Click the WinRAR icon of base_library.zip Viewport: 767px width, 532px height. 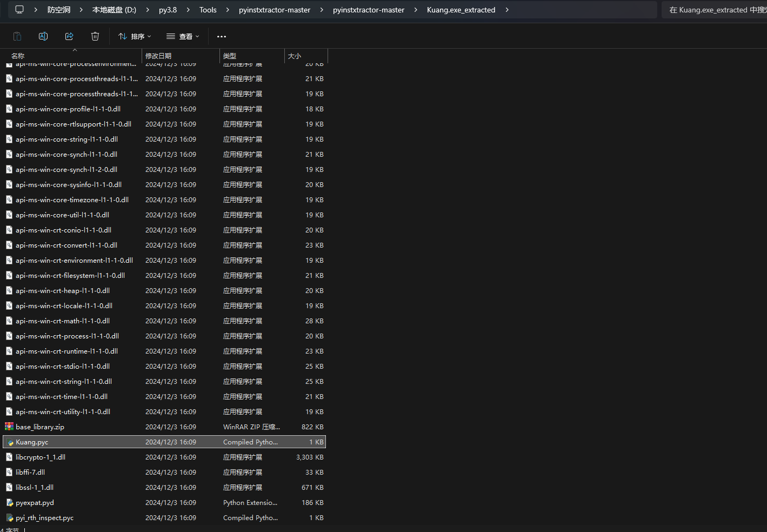click(9, 427)
